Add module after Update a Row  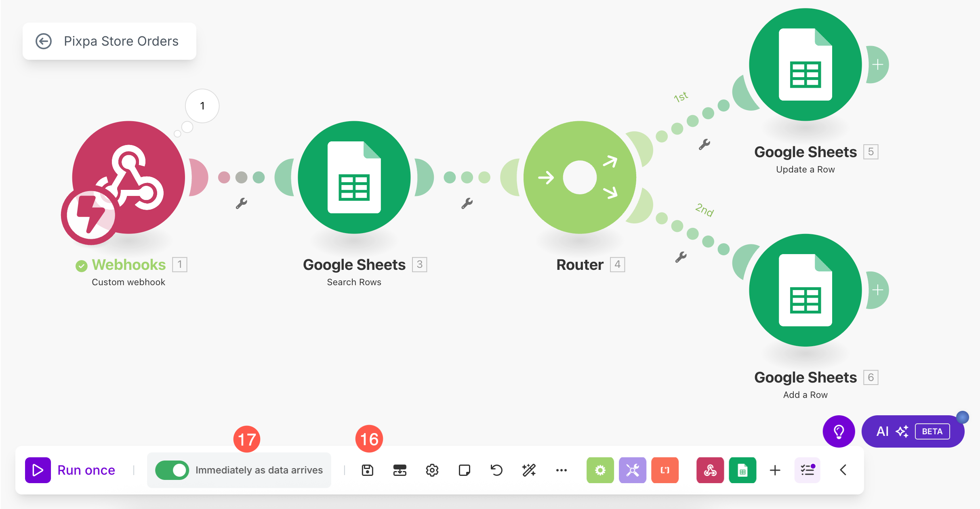point(877,65)
